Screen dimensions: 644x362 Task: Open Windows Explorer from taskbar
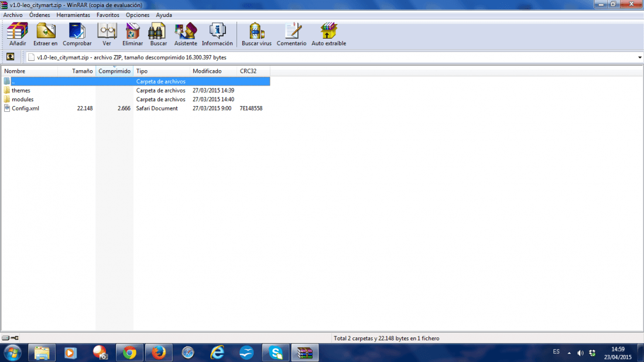click(42, 353)
